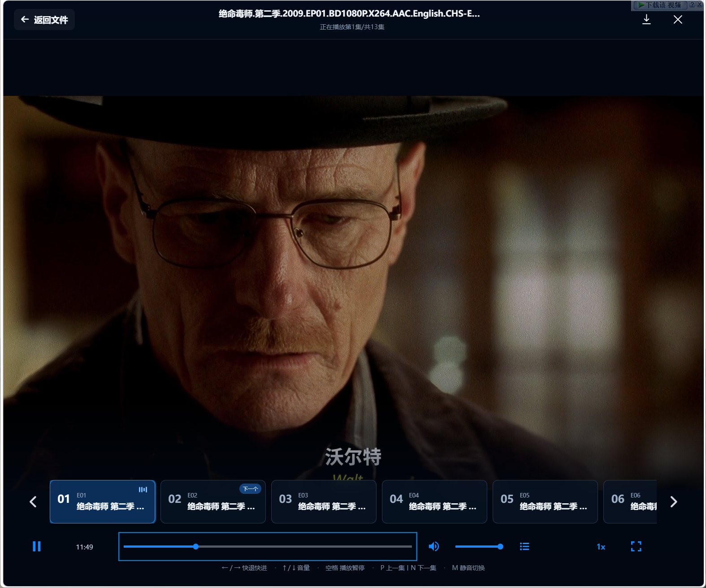Click the 返回文件 back button

(x=44, y=20)
